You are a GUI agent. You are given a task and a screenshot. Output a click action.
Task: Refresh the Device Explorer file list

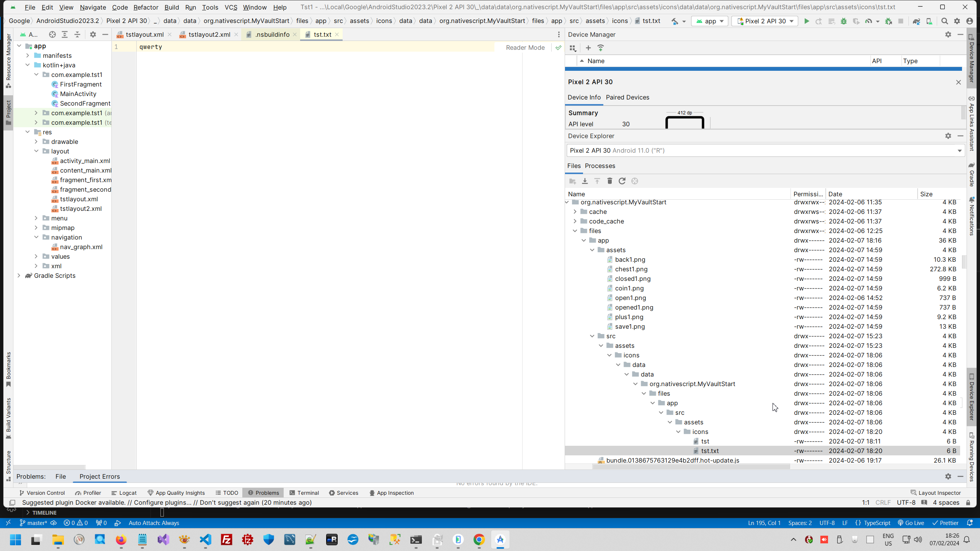click(x=622, y=181)
